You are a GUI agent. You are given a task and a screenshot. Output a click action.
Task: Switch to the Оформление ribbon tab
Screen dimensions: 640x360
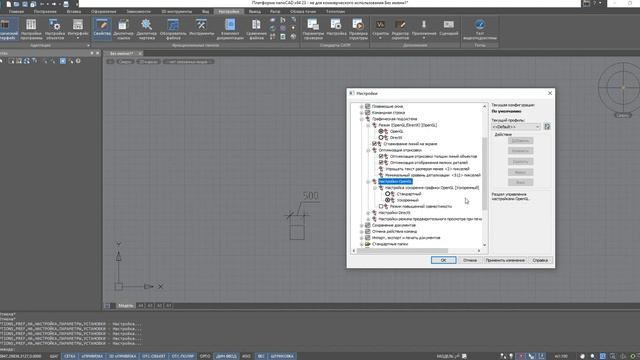pyautogui.click(x=104, y=11)
